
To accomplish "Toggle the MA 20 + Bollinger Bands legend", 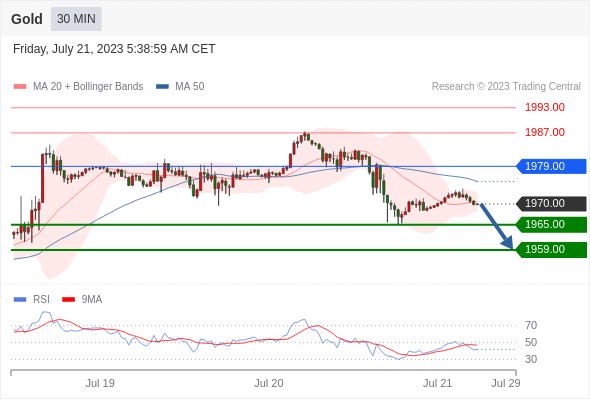I will click(x=78, y=87).
